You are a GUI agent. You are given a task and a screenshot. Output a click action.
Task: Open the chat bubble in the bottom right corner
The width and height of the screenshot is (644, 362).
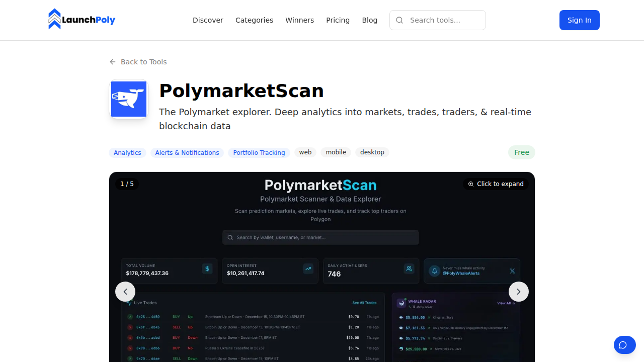click(x=624, y=345)
